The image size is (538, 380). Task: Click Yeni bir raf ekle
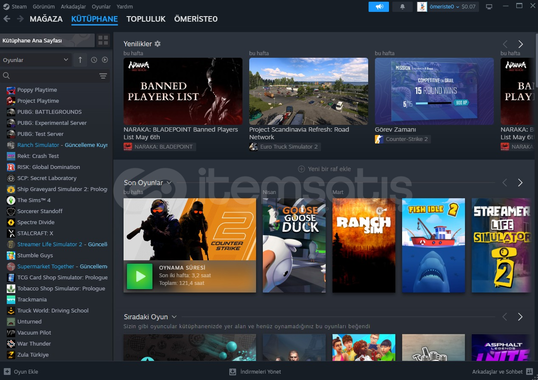(x=325, y=169)
